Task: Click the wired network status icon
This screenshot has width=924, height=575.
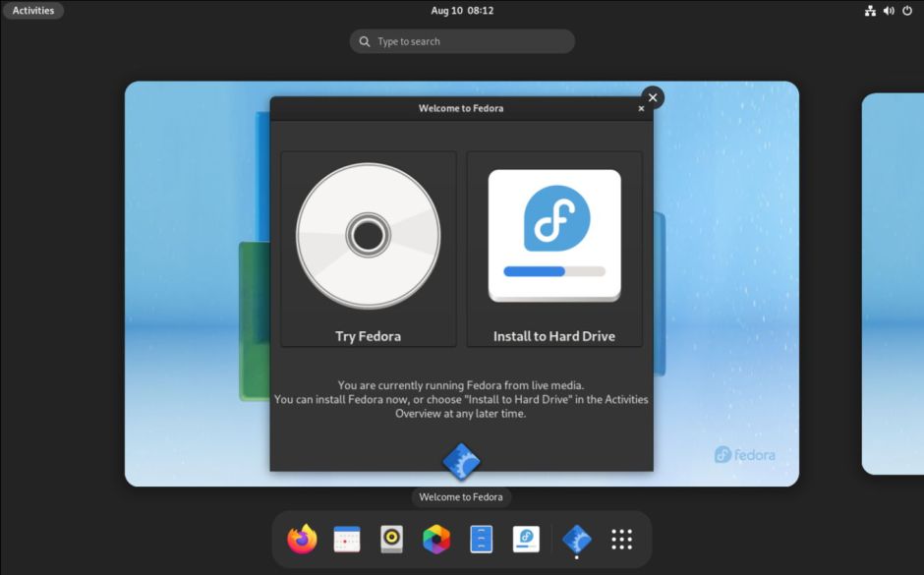Action: [x=870, y=11]
